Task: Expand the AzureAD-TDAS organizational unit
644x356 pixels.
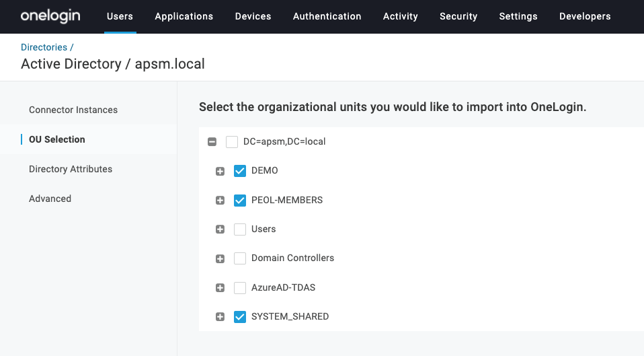Action: pyautogui.click(x=220, y=288)
